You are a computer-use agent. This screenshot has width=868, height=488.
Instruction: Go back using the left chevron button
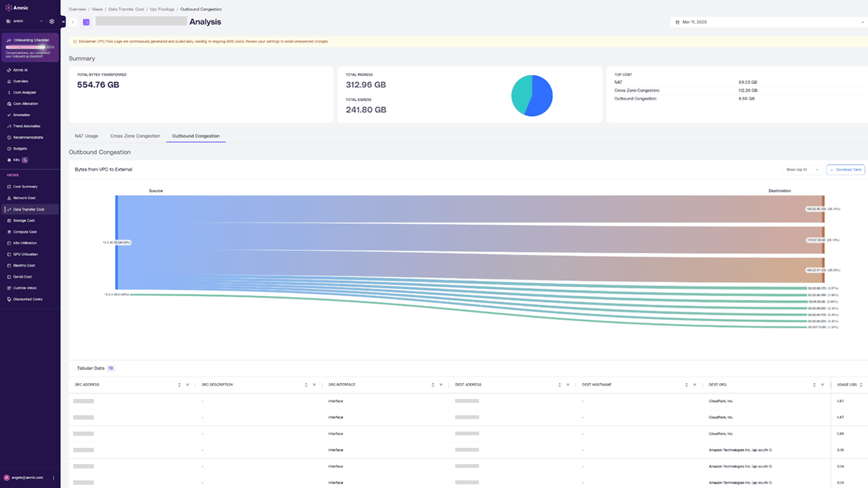point(73,22)
